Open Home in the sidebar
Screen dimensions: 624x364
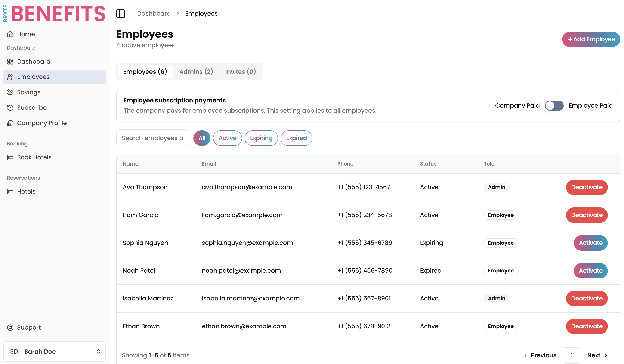point(55,34)
